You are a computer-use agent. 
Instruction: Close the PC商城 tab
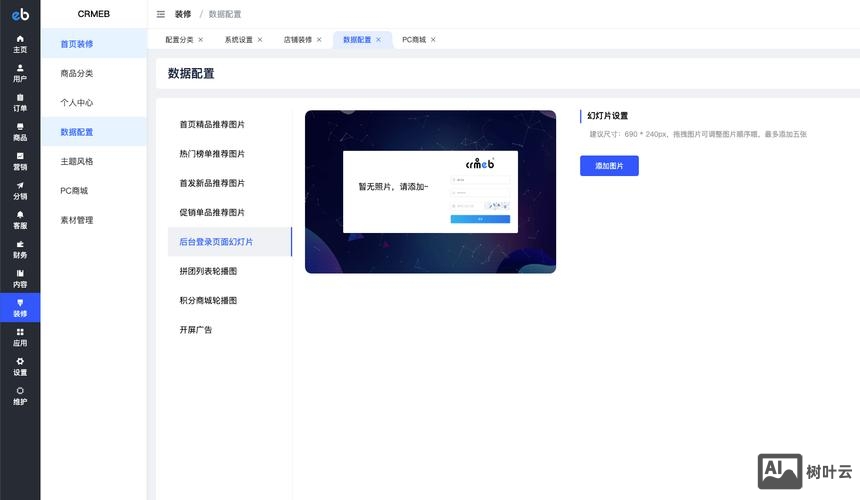(x=433, y=39)
